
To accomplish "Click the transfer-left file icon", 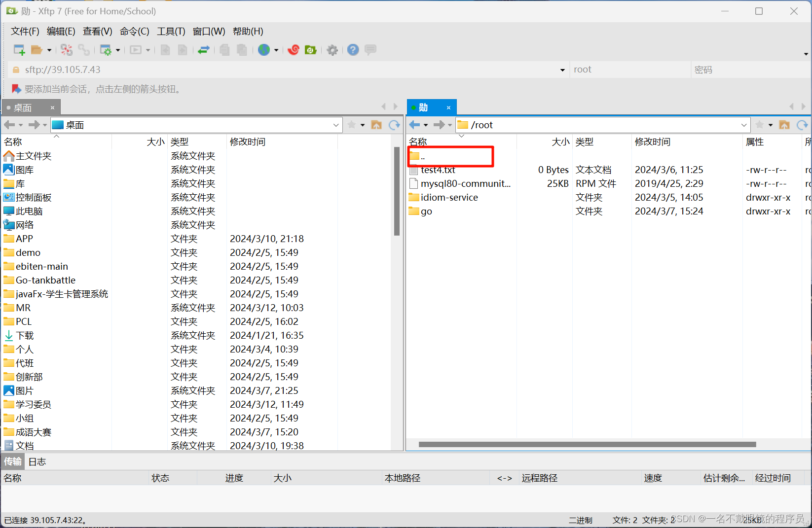I will (x=165, y=49).
